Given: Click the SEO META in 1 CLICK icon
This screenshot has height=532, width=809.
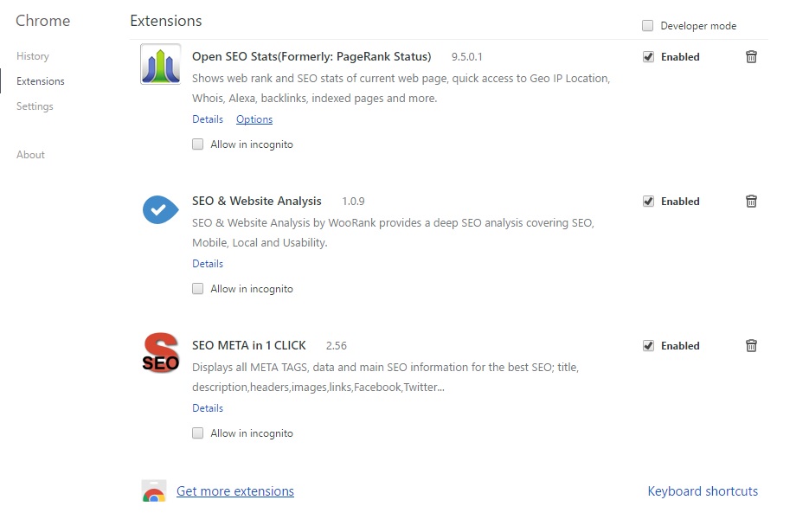Looking at the screenshot, I should [160, 353].
